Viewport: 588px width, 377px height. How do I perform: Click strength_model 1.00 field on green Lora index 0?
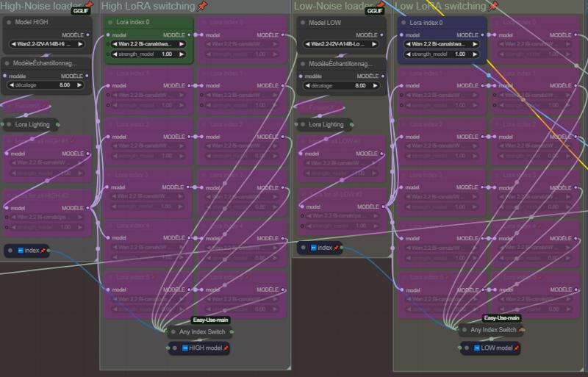tap(148, 54)
